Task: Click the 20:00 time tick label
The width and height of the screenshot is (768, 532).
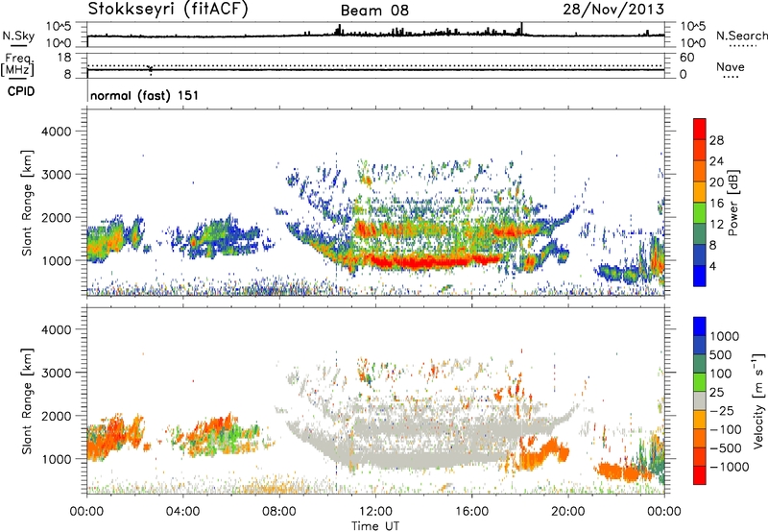Action: pyautogui.click(x=568, y=512)
